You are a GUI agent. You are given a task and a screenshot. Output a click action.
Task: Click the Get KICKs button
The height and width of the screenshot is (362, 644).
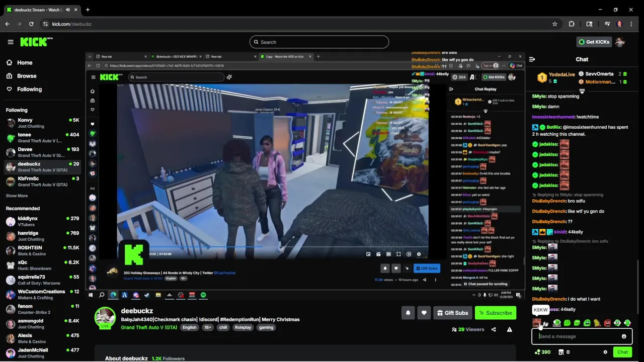[594, 42]
